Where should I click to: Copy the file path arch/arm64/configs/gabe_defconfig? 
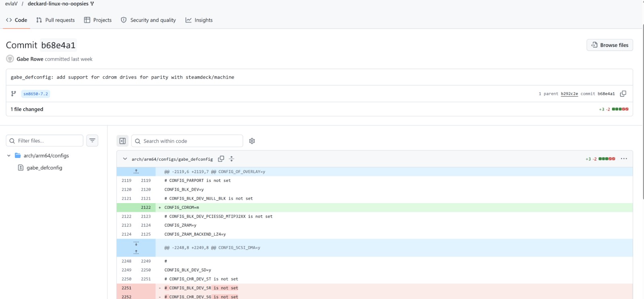(221, 159)
